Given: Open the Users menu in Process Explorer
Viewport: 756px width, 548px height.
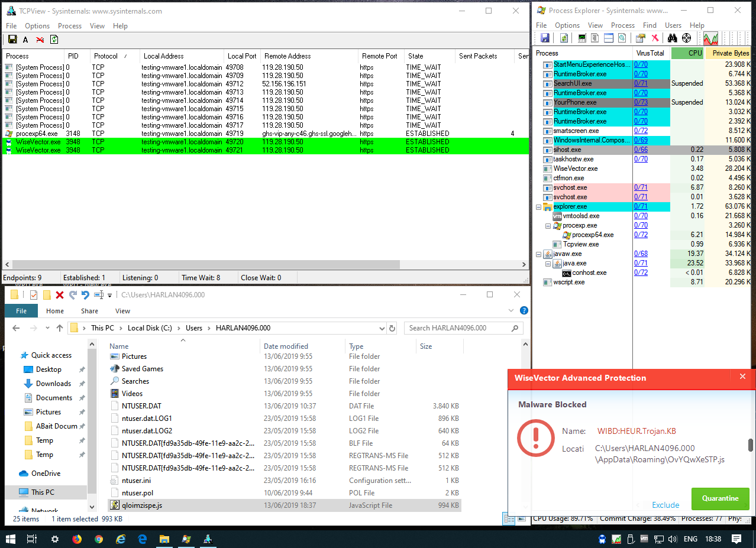Looking at the screenshot, I should pos(673,25).
